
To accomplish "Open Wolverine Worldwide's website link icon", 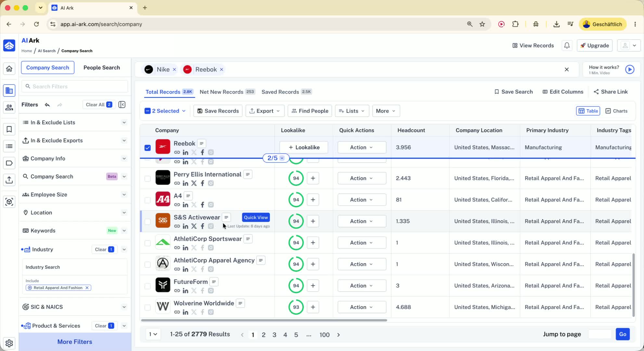I will tap(177, 312).
